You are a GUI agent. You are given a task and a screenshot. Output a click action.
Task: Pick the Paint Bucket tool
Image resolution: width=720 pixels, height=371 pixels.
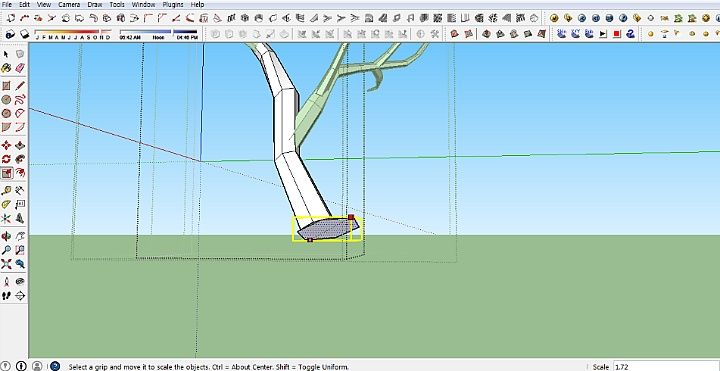pyautogui.click(x=6, y=68)
